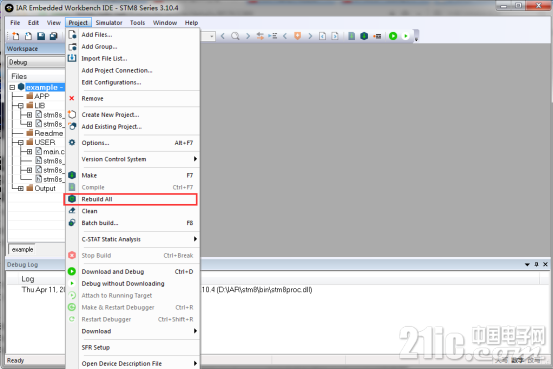
Task: Open the Debug configuration dropdown
Action: pyautogui.click(x=36, y=62)
